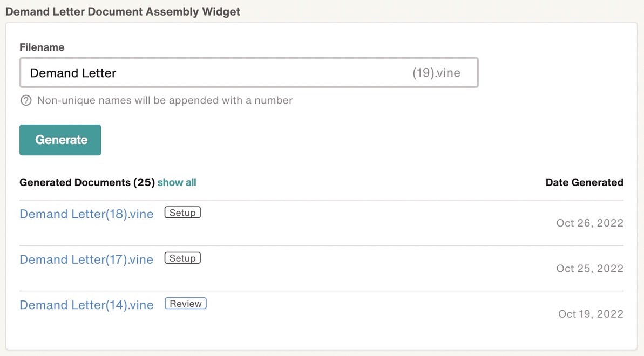The width and height of the screenshot is (644, 356).
Task: Click the Demand Letter Document Assembly Widget title
Action: [x=123, y=11]
